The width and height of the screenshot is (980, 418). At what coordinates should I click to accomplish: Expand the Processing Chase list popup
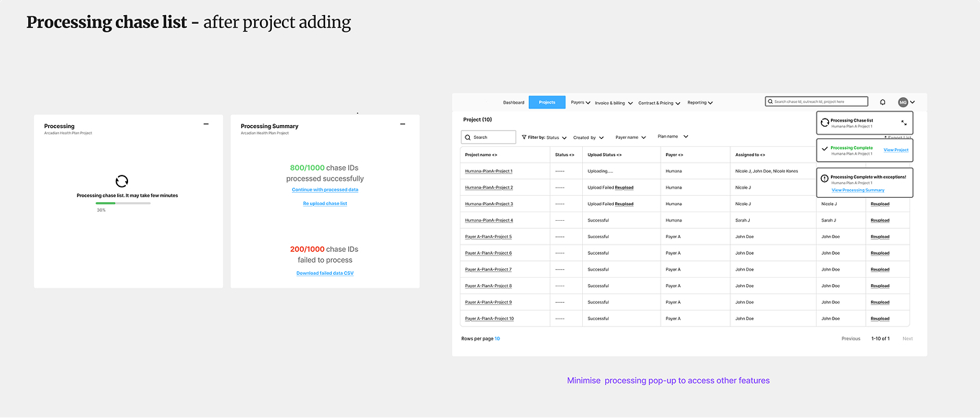point(904,123)
